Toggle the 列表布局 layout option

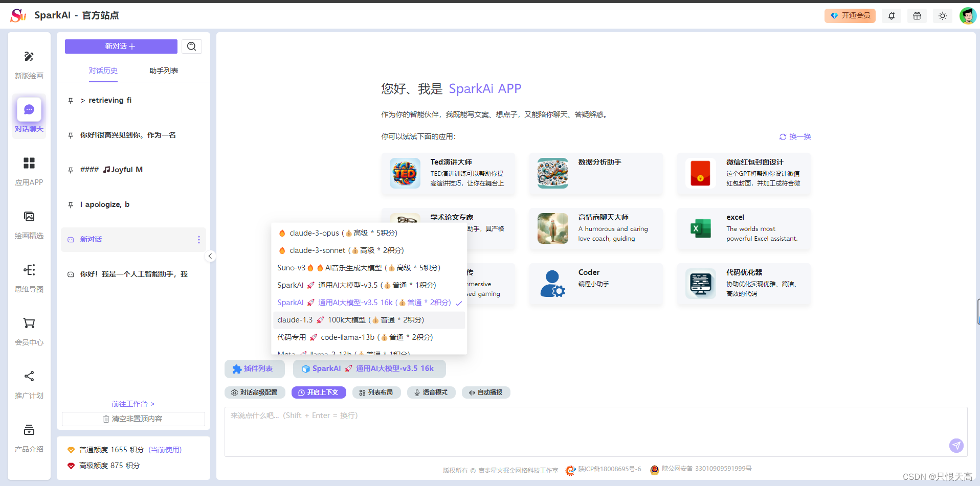[x=376, y=392]
